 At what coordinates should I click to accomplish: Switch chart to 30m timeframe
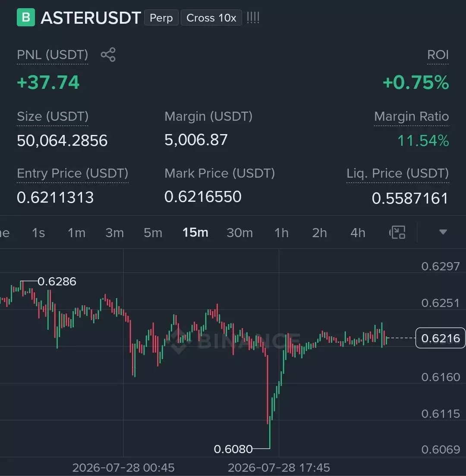click(x=239, y=233)
